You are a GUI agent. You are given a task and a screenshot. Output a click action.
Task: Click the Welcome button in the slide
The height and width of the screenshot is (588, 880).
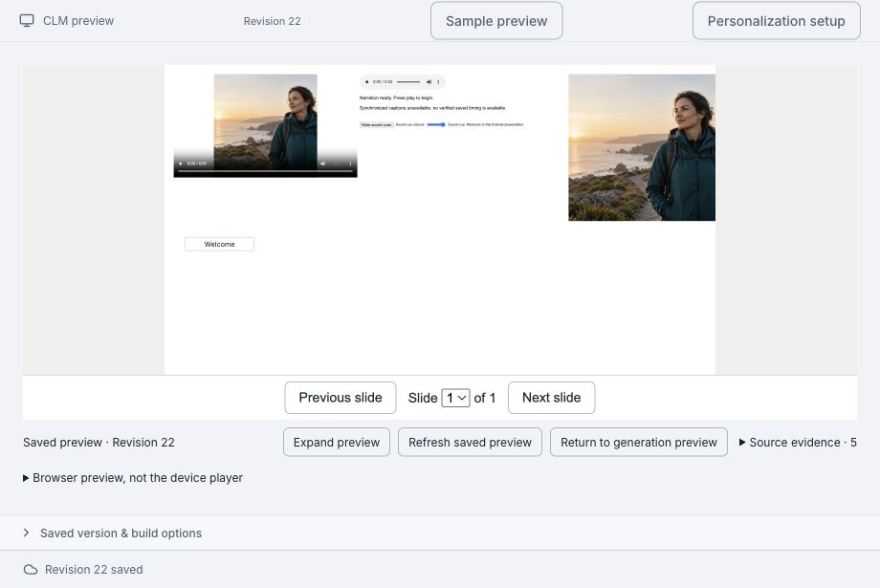(219, 244)
